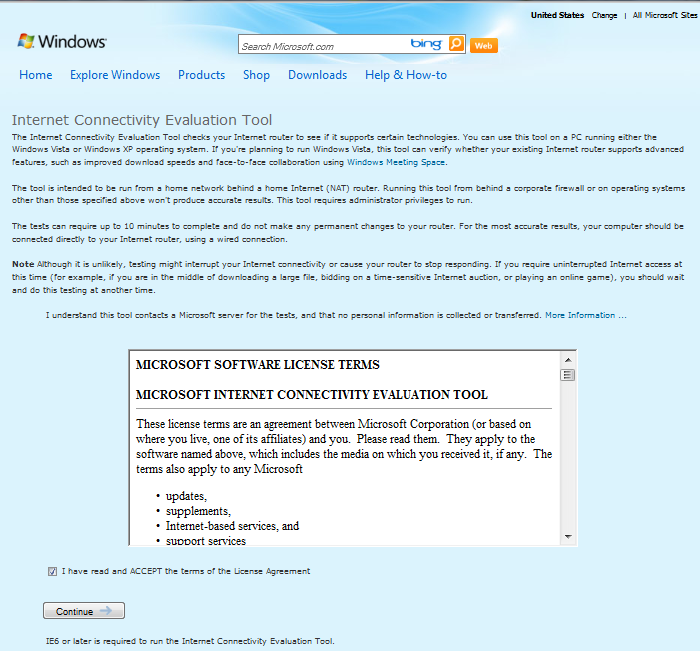Click the 'supplements,' bullet in license
The width and height of the screenshot is (700, 651).
pyautogui.click(x=198, y=511)
